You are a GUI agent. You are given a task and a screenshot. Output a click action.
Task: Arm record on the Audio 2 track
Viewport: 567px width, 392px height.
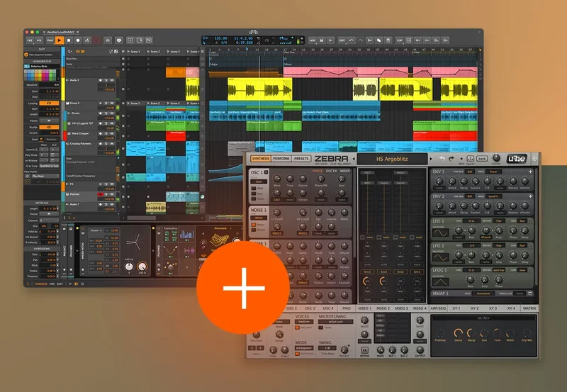[101, 80]
